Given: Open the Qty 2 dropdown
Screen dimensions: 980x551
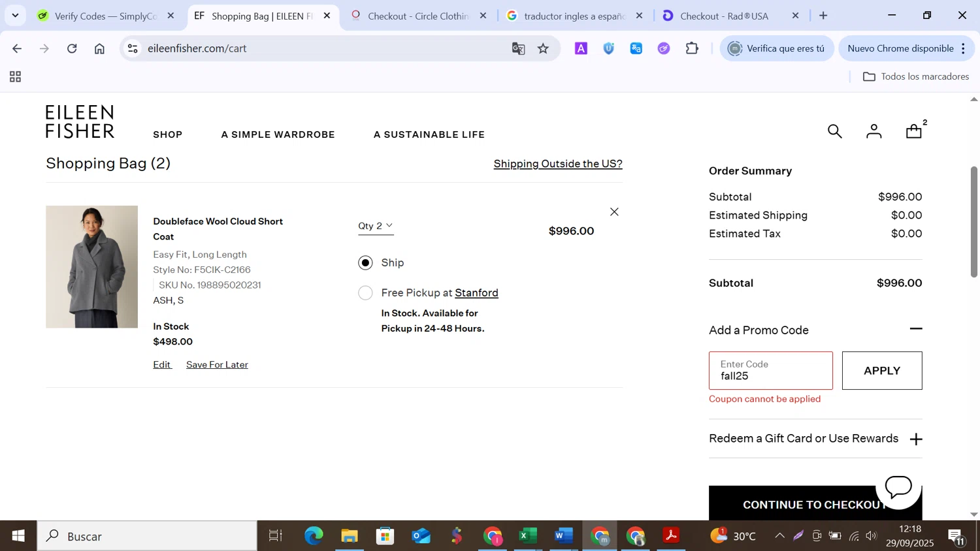Looking at the screenshot, I should 376,226.
